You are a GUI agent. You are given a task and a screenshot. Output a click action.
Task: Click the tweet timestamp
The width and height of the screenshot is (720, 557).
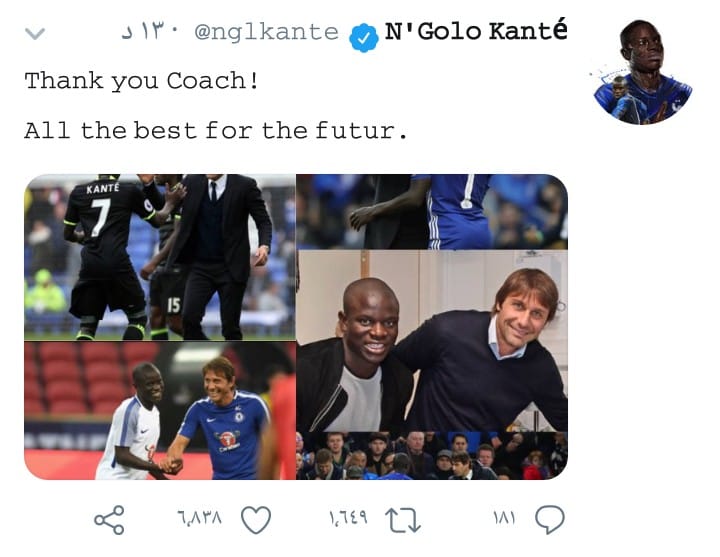[x=150, y=32]
